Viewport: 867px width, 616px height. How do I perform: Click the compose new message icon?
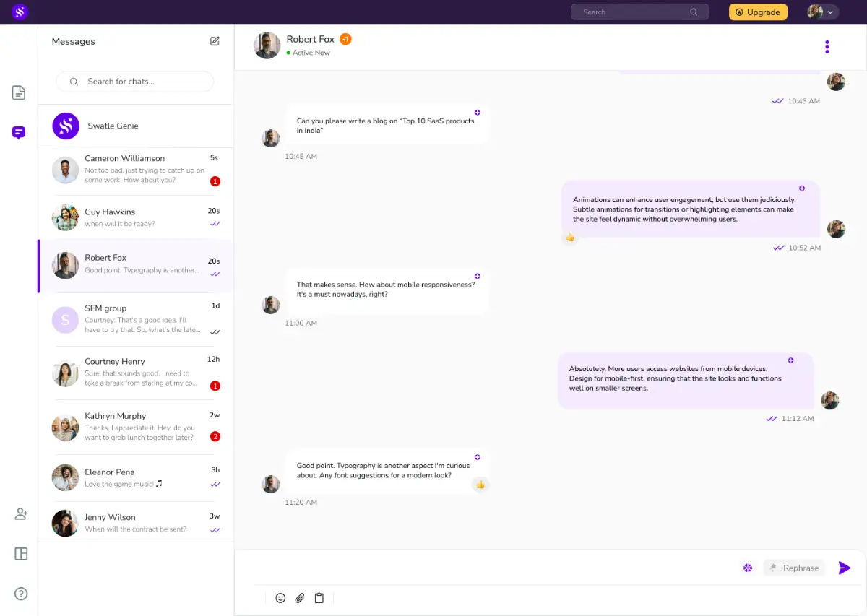tap(215, 41)
